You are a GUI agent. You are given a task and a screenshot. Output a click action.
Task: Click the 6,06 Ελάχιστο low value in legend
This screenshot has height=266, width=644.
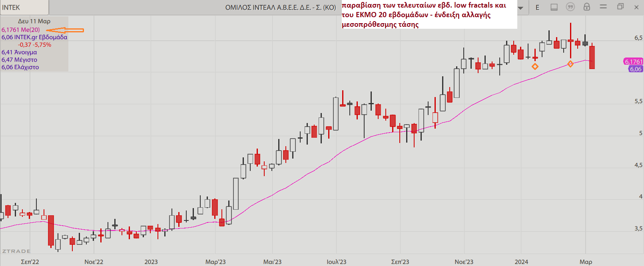tap(20, 67)
